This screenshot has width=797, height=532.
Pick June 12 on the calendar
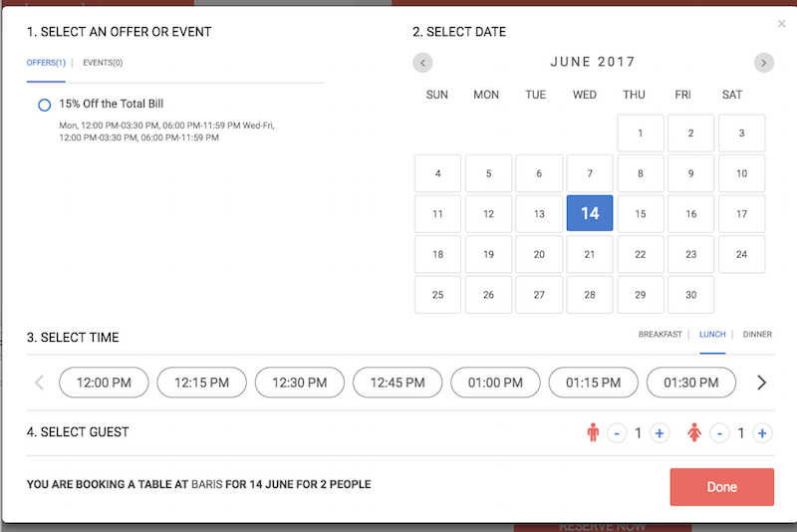click(488, 214)
